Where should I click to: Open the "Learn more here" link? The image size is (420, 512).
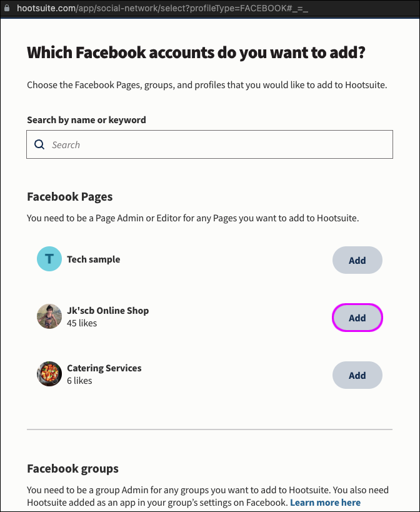(x=325, y=502)
